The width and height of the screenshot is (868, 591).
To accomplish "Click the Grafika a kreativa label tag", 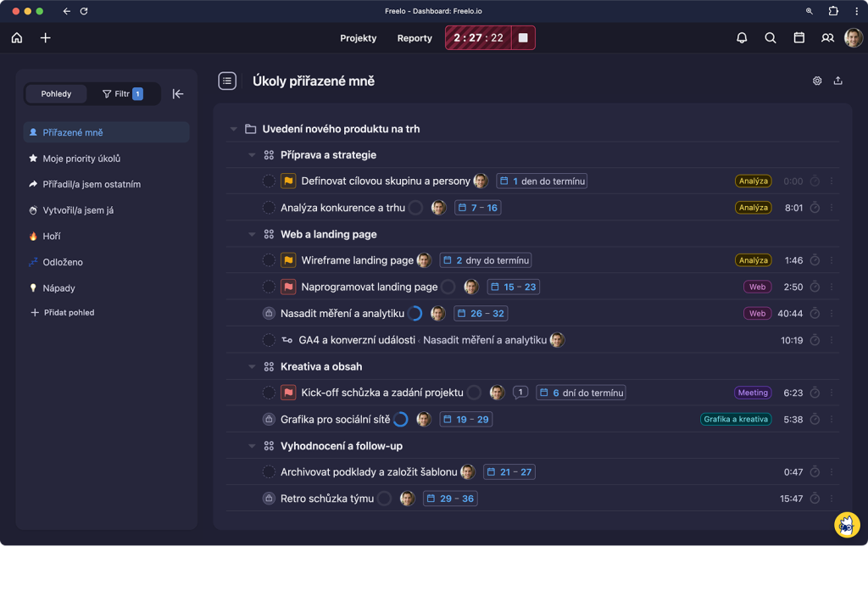I will click(x=735, y=419).
